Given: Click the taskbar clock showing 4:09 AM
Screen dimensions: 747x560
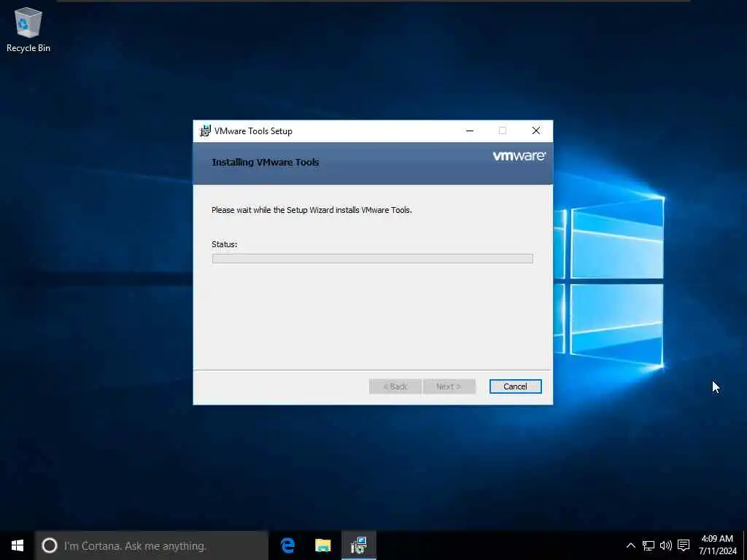Looking at the screenshot, I should pyautogui.click(x=718, y=545).
